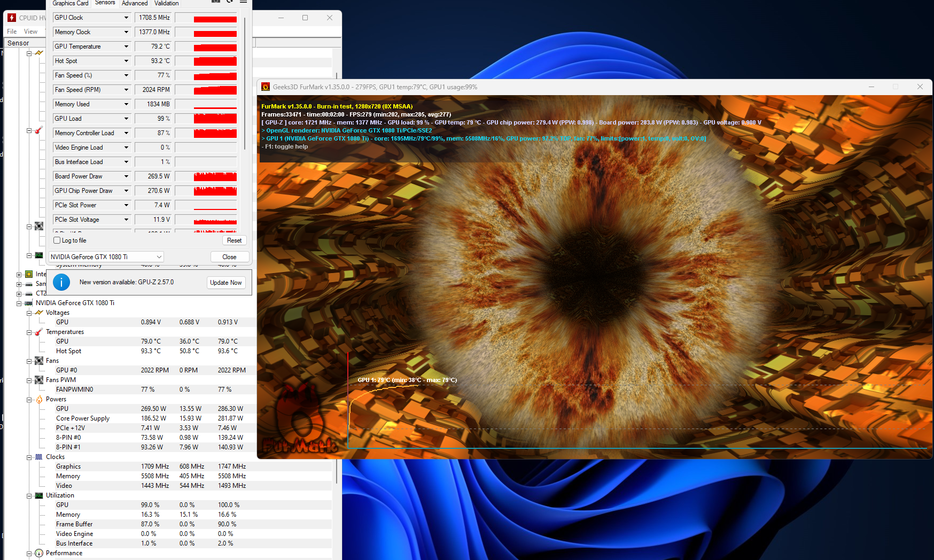Click the gauge icon beside Performance
The width and height of the screenshot is (934, 560).
[39, 553]
